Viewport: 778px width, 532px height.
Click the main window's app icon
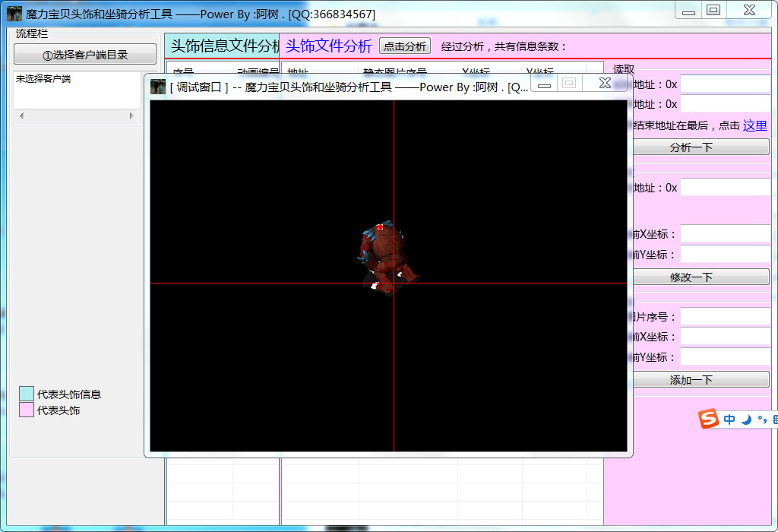coord(14,14)
